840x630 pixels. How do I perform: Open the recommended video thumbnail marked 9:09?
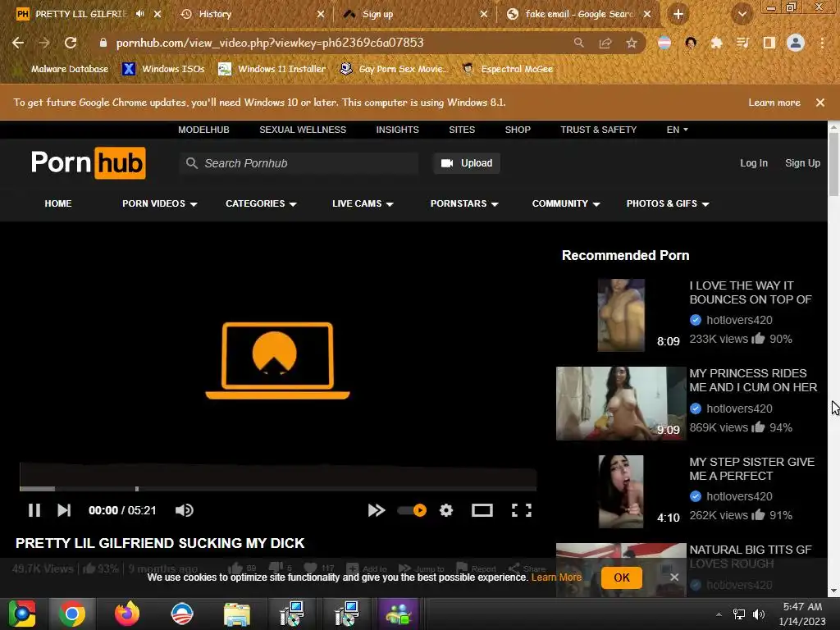621,404
